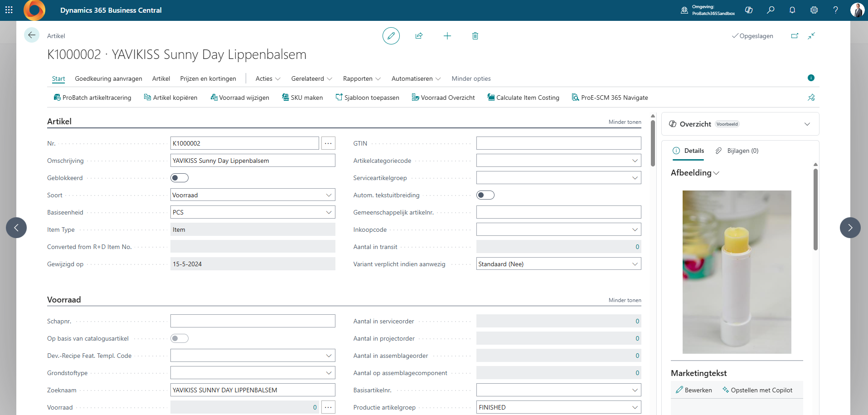Toggle edit mode with pencil icon
Image resolution: width=868 pixels, height=415 pixels.
391,36
